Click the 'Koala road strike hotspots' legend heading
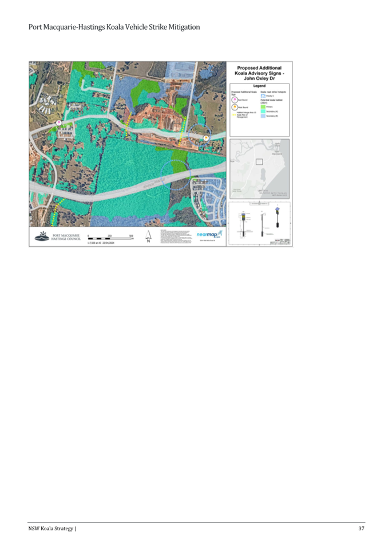Image resolution: width=392 pixels, height=555 pixels. pyautogui.click(x=273, y=92)
